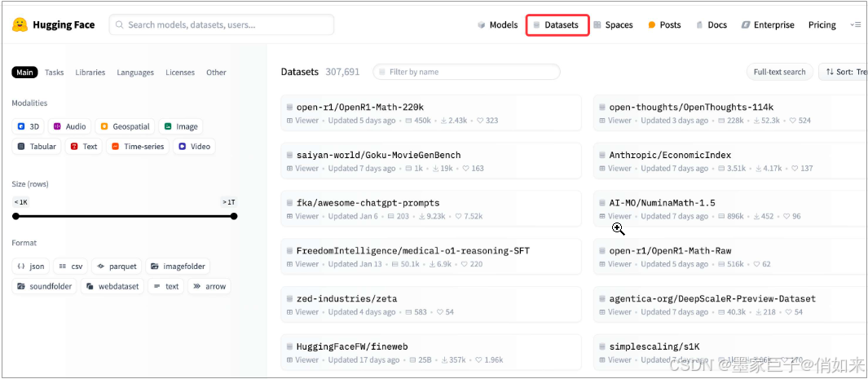Viewport: 868px width, 379px height.
Task: Switch to the Other filter tab
Action: click(x=216, y=73)
